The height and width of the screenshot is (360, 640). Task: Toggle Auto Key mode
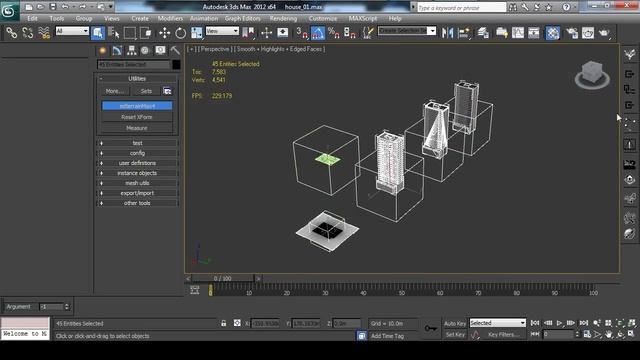[455, 323]
